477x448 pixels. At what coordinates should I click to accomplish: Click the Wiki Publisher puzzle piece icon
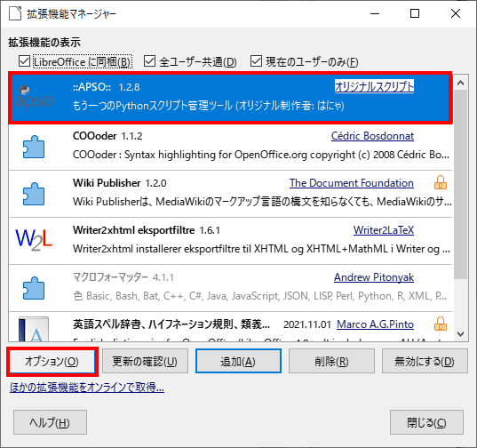pyautogui.click(x=34, y=194)
